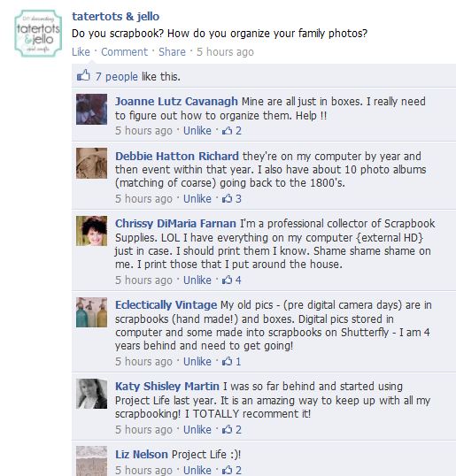Image resolution: width=456 pixels, height=476 pixels.
Task: Click like count icon on Katy's comment
Action: pos(228,430)
